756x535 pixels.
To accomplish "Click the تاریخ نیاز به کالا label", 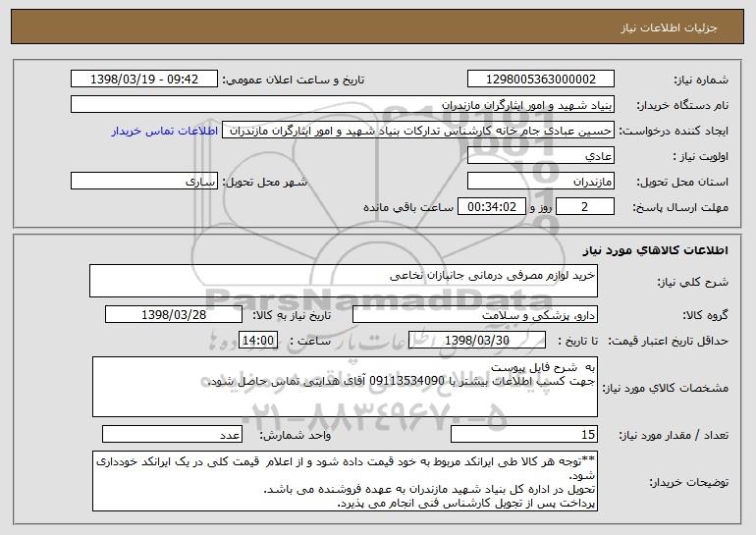I will 292,316.
